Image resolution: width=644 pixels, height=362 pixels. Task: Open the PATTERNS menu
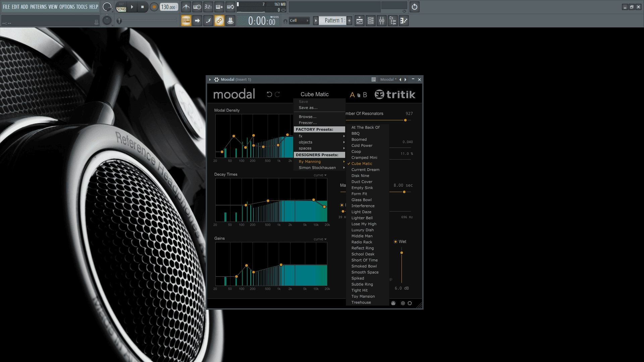coord(38,7)
